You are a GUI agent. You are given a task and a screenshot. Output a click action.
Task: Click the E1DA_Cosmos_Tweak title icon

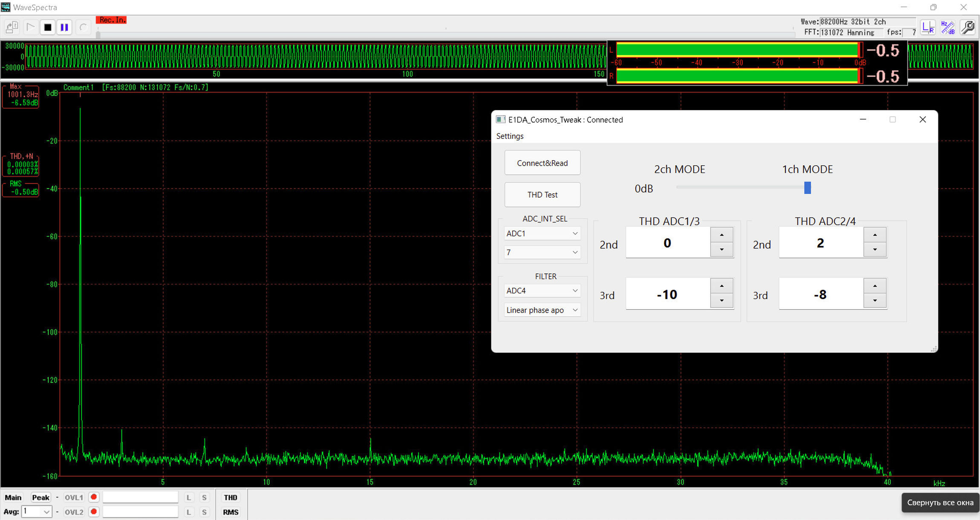501,120
